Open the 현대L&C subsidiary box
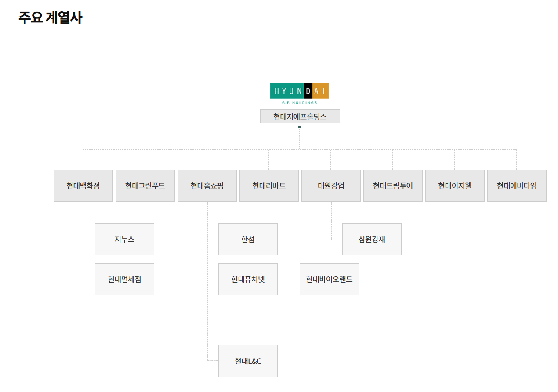Viewport: 558px width, 392px height. click(x=248, y=361)
